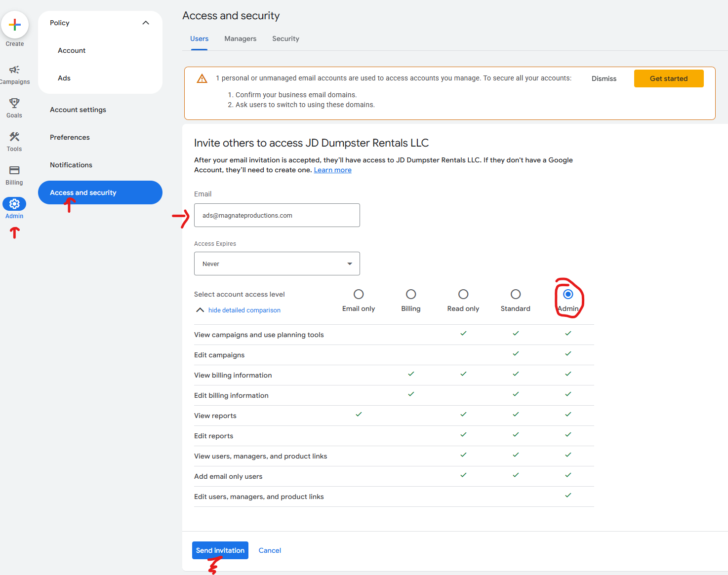Click Billing checkmark in View billing information row

click(411, 374)
